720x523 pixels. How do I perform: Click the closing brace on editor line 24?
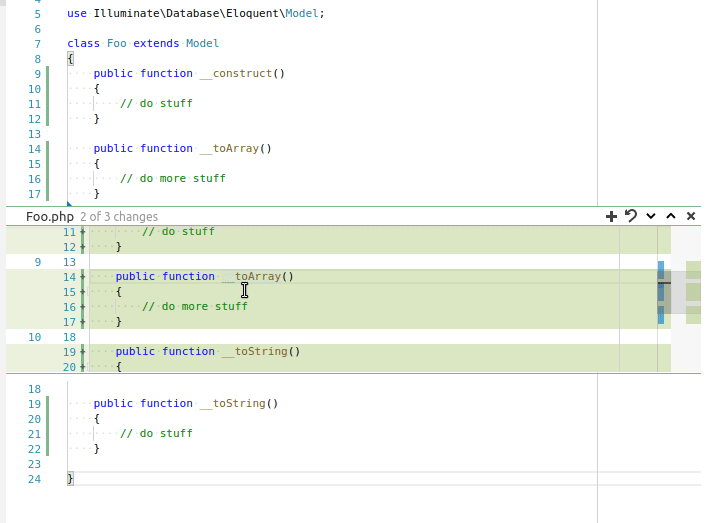coord(70,478)
